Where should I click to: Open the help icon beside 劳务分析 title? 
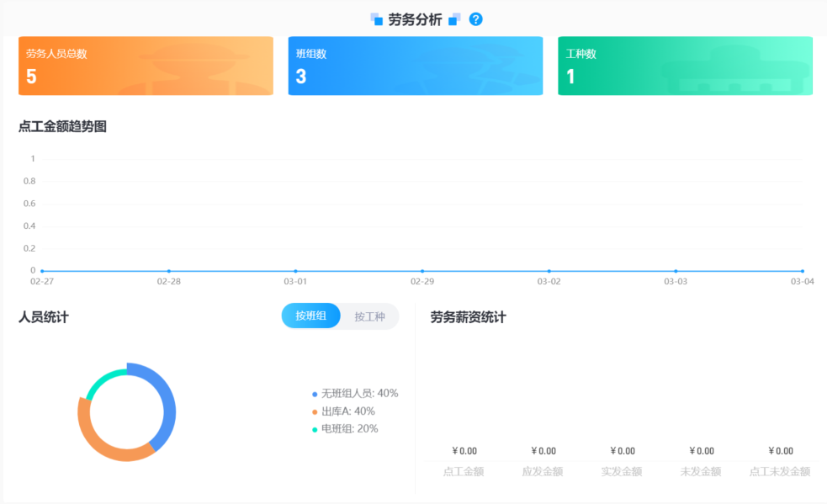475,18
